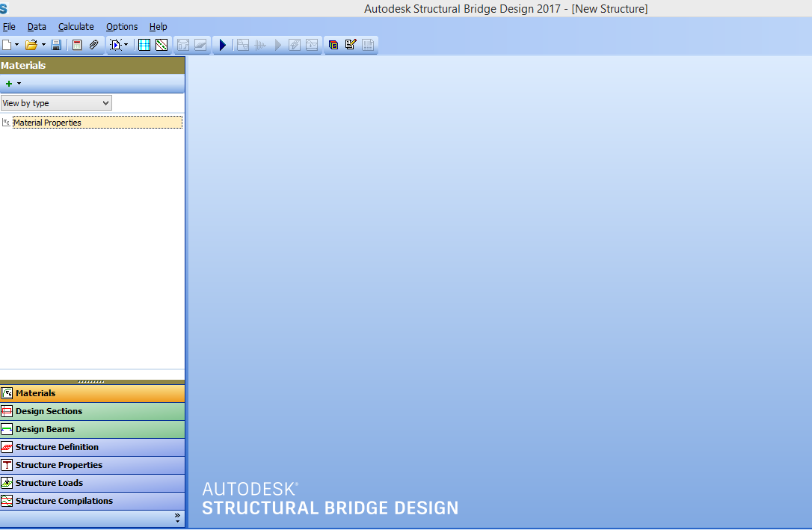
Task: Open the File menu
Action: (9, 27)
